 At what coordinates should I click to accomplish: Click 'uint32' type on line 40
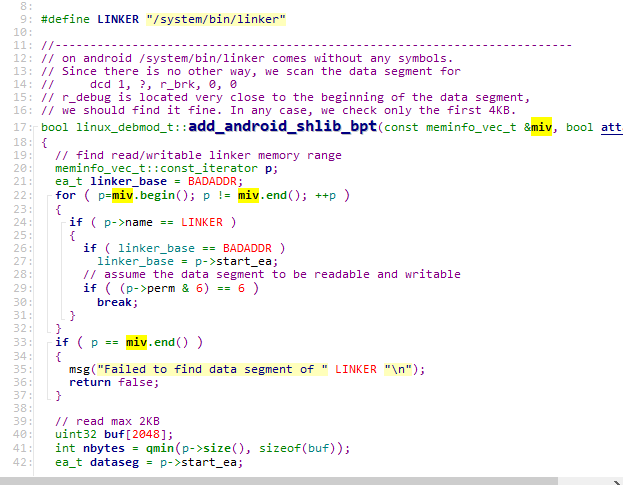click(76, 435)
